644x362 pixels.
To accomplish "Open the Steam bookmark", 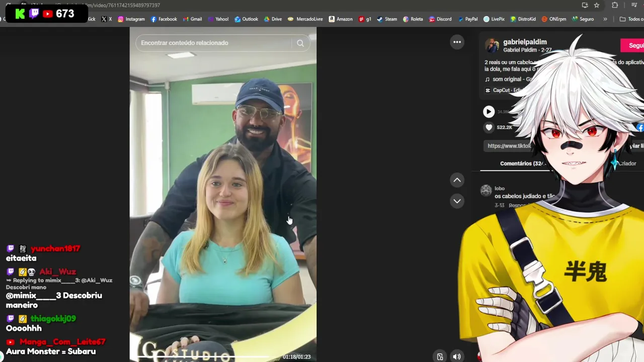I will click(x=387, y=19).
